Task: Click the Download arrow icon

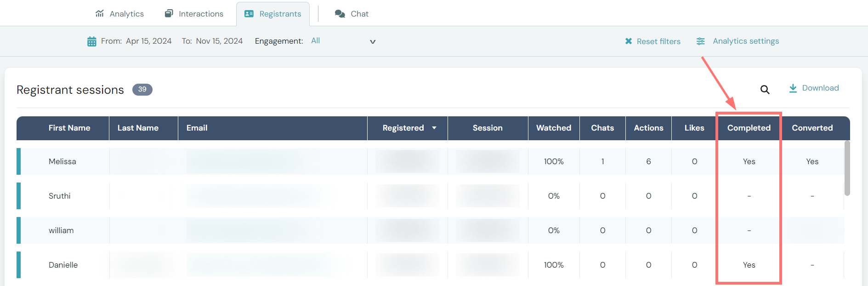Action: [793, 88]
